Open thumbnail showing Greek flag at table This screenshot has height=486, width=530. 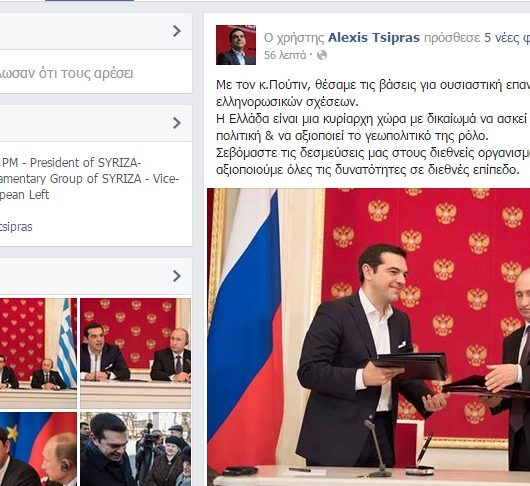(38, 354)
